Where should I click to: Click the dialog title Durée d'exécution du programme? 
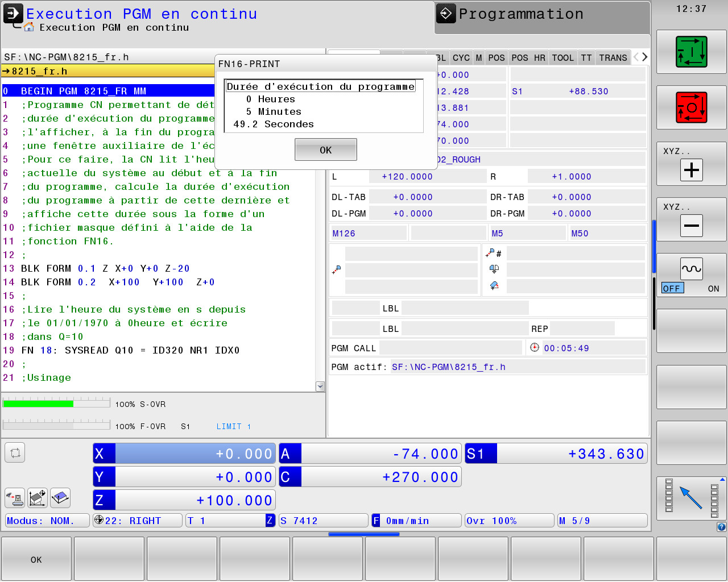pyautogui.click(x=321, y=86)
